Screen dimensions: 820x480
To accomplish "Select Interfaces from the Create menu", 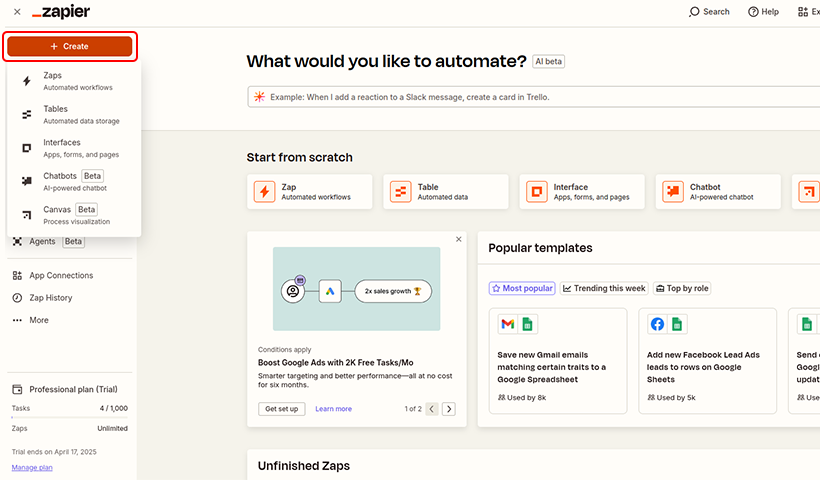I will [74, 148].
